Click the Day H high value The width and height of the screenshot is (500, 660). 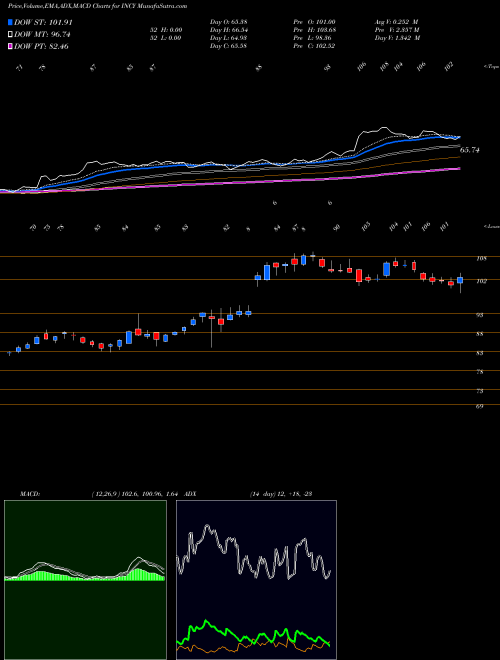click(x=229, y=30)
